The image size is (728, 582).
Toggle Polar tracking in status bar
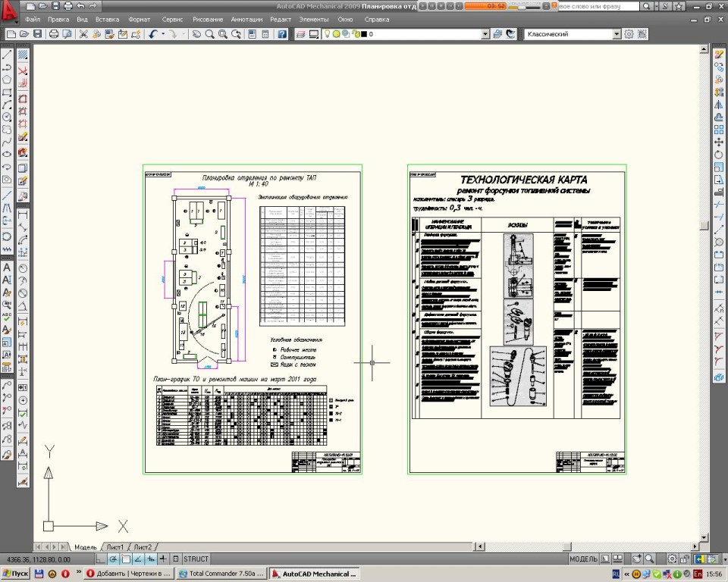[113, 559]
